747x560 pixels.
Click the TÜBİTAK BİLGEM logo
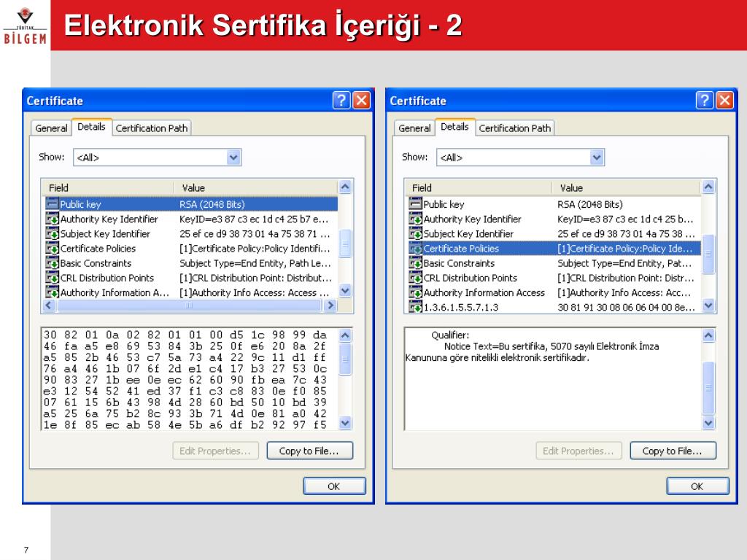[x=26, y=26]
